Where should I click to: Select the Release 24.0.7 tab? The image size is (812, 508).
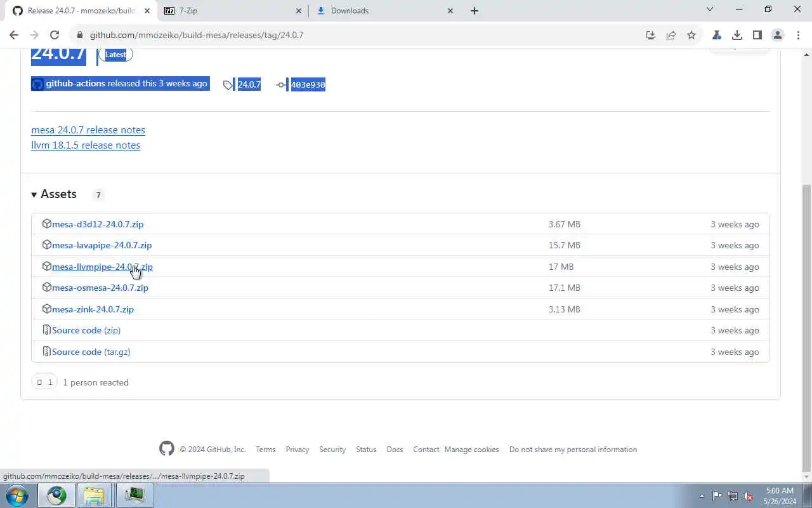tap(81, 11)
